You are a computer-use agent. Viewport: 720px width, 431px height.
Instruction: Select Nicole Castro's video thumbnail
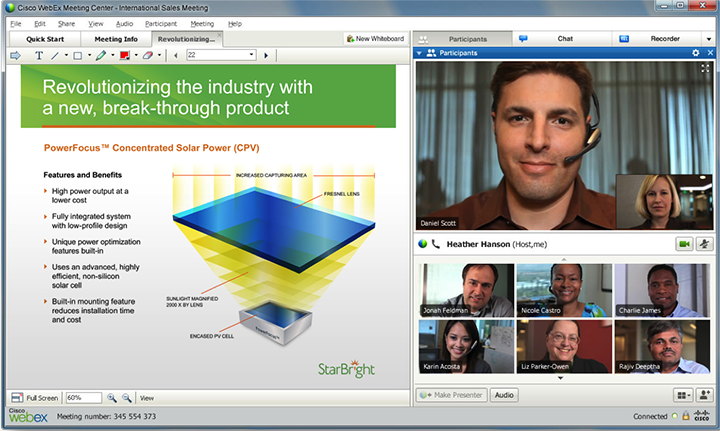(x=564, y=290)
